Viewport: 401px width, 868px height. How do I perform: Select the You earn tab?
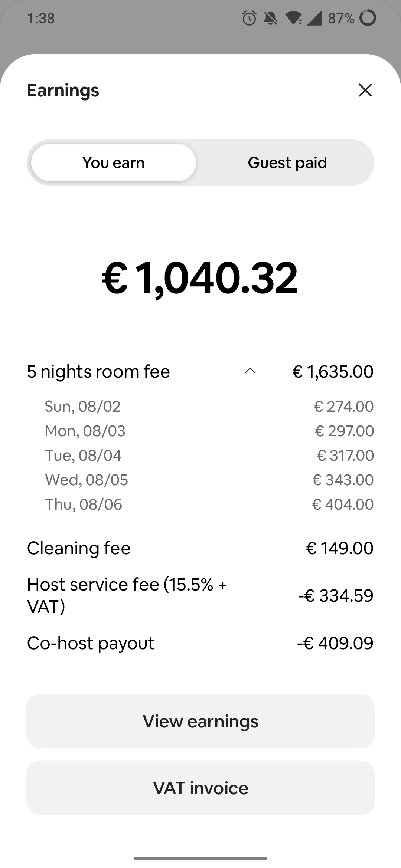[x=114, y=162]
